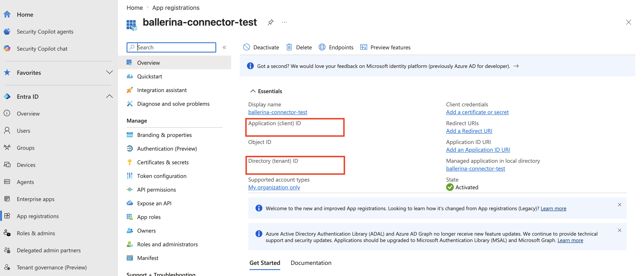Viewport: 644px width, 276px height.
Task: Open the managed application ballerina-connector-test link
Action: click(x=476, y=168)
